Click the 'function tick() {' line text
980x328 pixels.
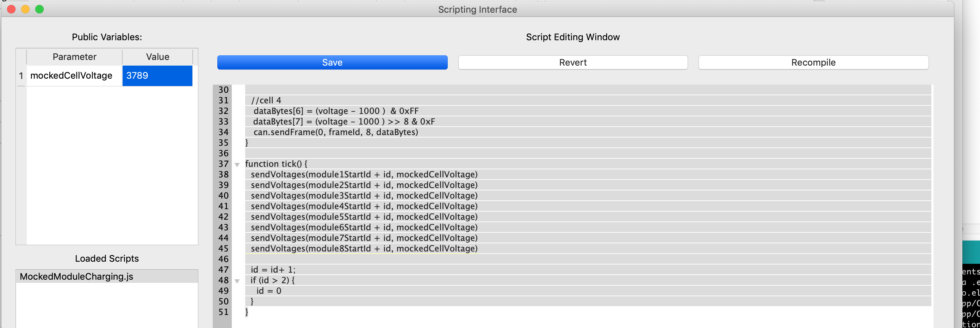point(276,164)
